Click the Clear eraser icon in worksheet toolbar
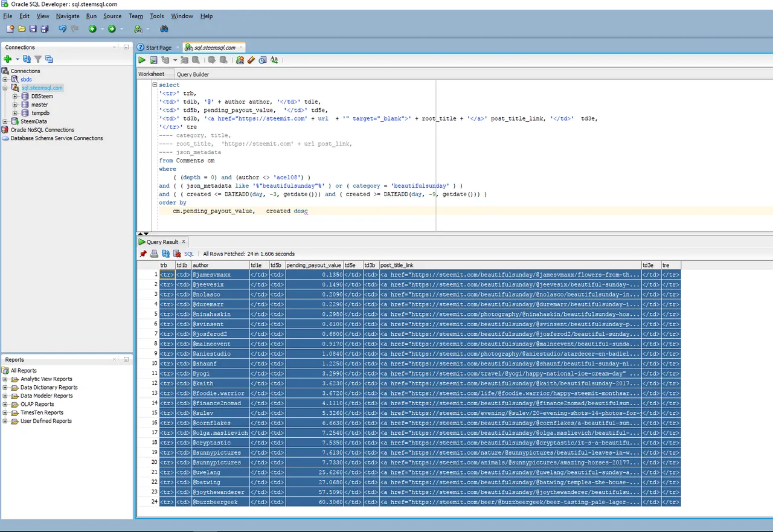 click(x=251, y=60)
